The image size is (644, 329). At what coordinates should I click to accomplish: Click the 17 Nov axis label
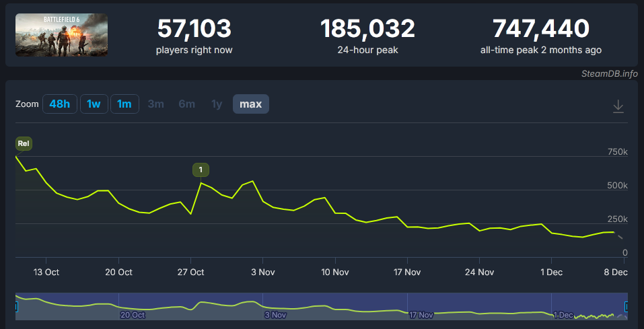pos(407,272)
